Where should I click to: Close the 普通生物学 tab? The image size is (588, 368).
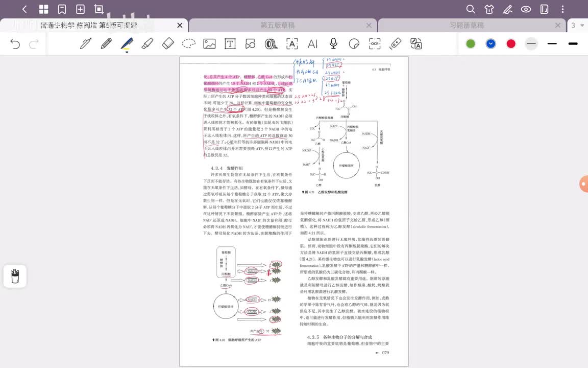[x=180, y=25]
